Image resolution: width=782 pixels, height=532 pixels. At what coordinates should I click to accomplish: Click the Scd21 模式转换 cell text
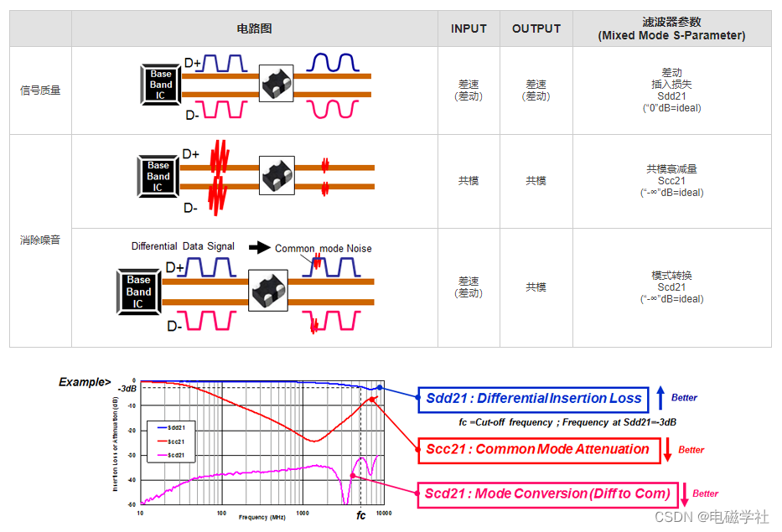pos(671,287)
